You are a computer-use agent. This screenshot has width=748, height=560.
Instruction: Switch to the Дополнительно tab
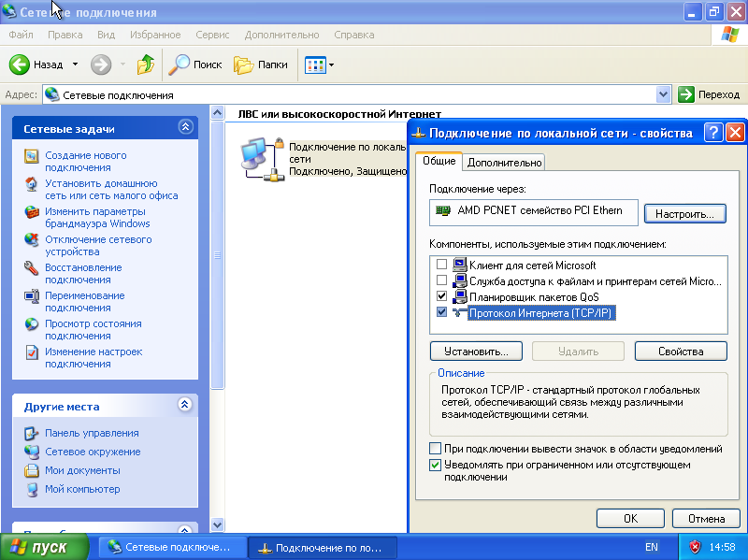(x=504, y=162)
